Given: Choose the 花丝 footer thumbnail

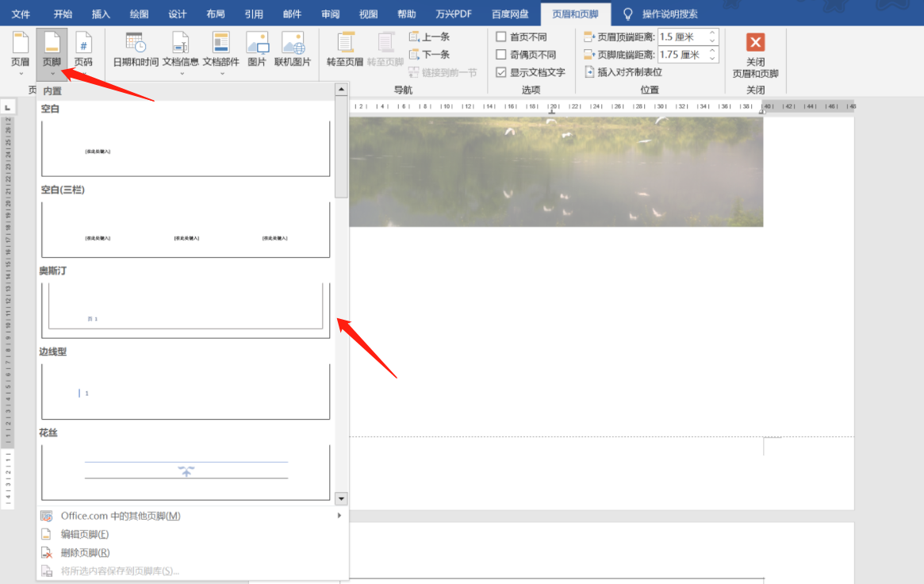Looking at the screenshot, I should pos(186,472).
